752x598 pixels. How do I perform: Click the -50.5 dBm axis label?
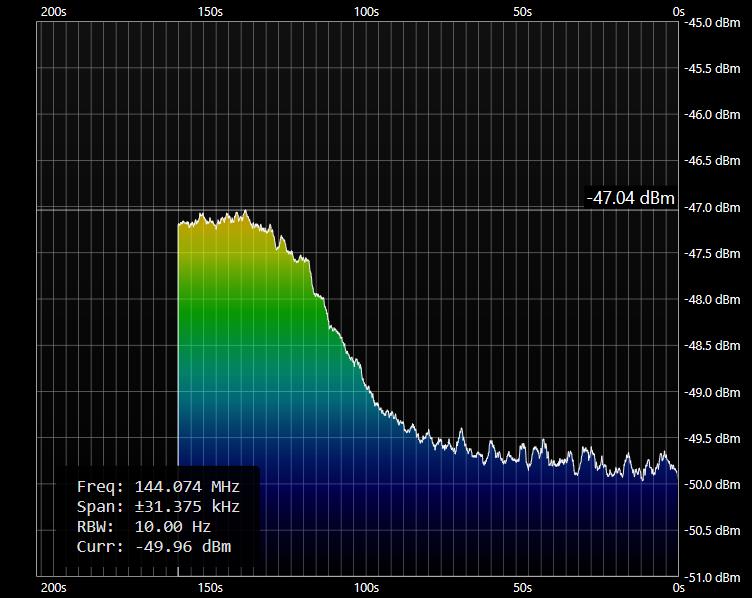(x=712, y=531)
